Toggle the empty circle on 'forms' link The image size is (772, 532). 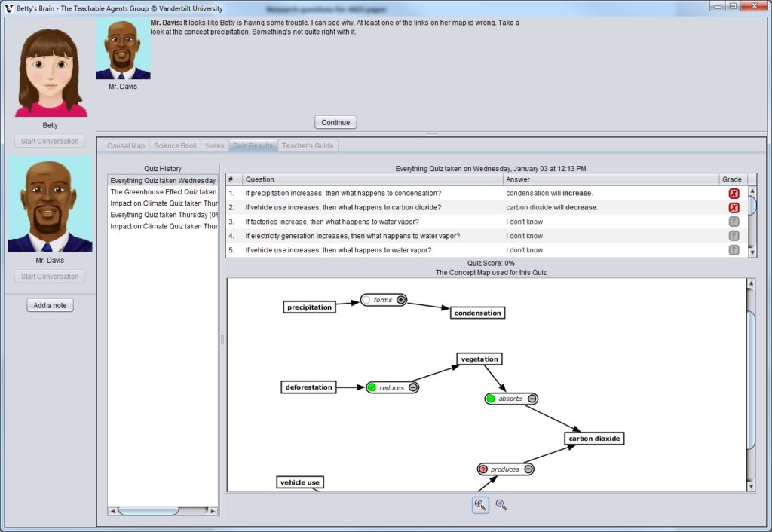[366, 300]
